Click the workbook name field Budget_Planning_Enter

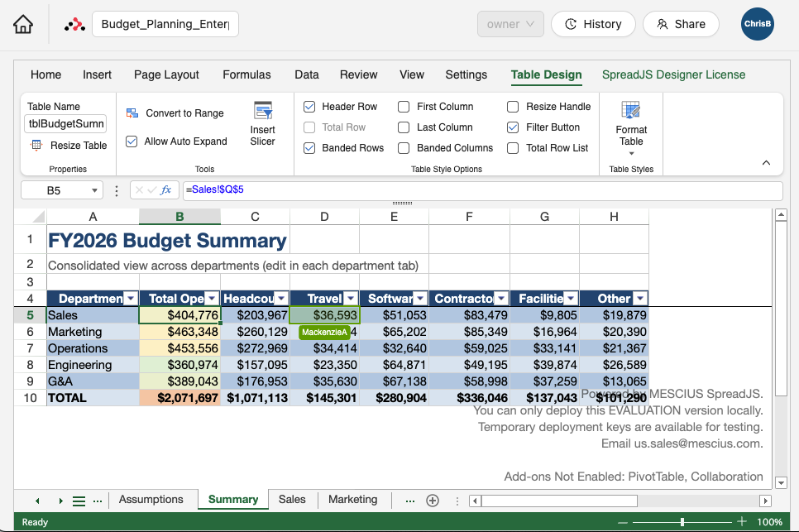(x=165, y=24)
